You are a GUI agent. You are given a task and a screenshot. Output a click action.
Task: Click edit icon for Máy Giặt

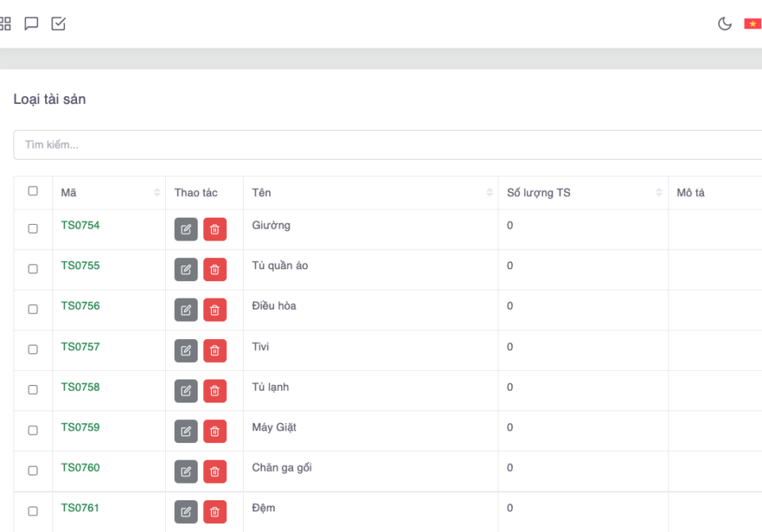point(186,431)
